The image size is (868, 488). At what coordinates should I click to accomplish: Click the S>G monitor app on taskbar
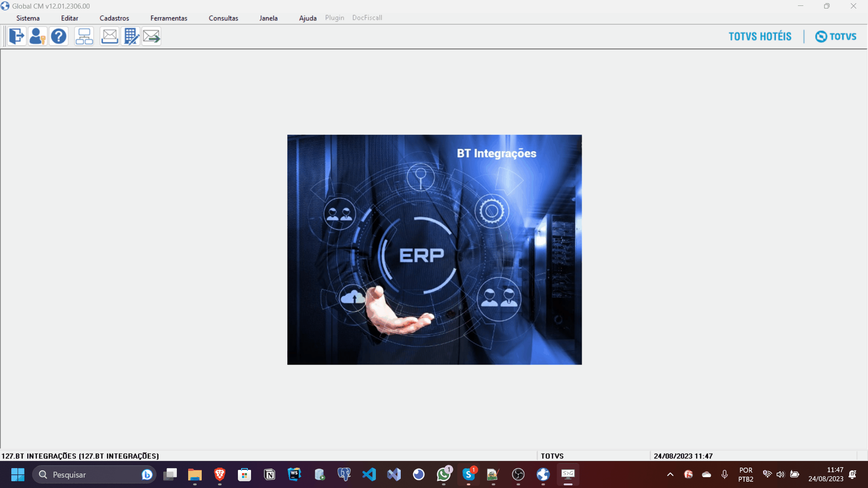click(x=568, y=474)
